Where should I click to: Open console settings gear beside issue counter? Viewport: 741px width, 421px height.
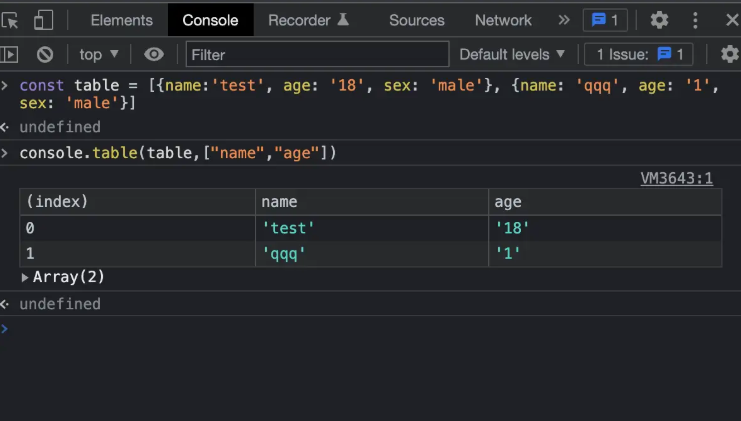tap(729, 55)
